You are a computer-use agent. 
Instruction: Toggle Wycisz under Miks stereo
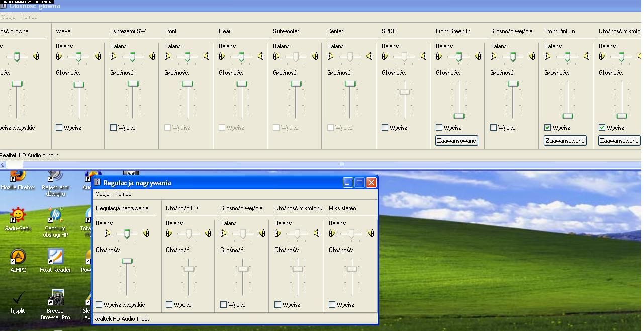coord(332,305)
